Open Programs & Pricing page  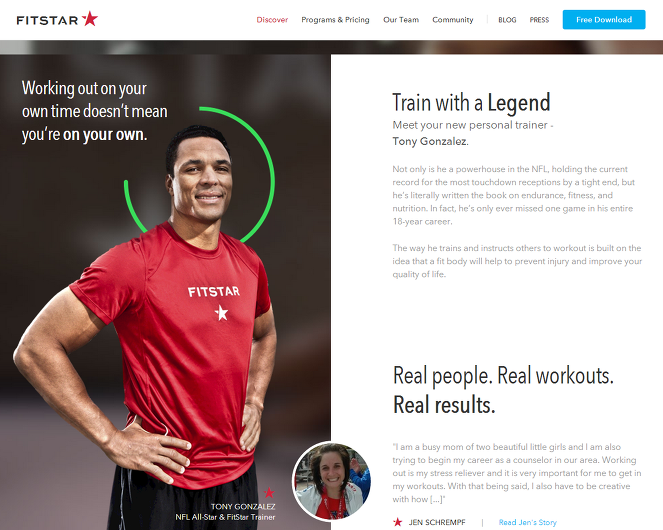[335, 20]
